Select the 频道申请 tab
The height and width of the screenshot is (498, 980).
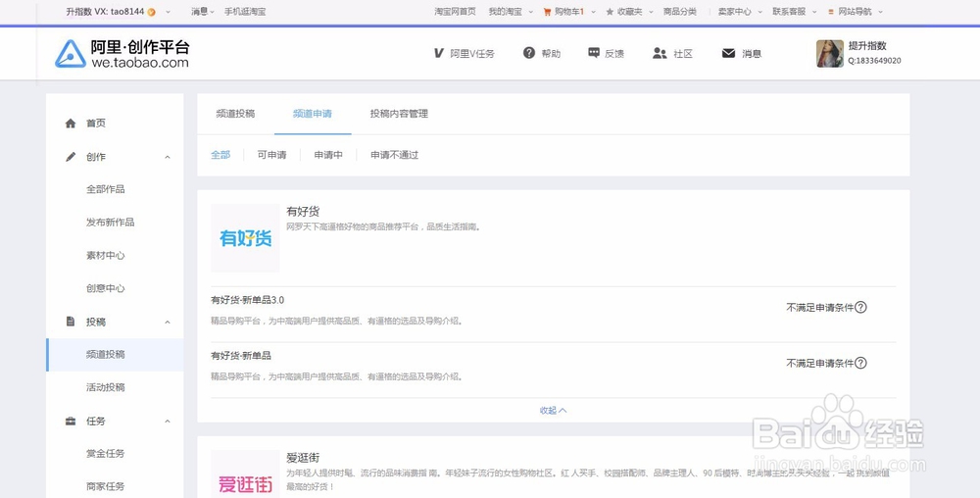pyautogui.click(x=313, y=114)
